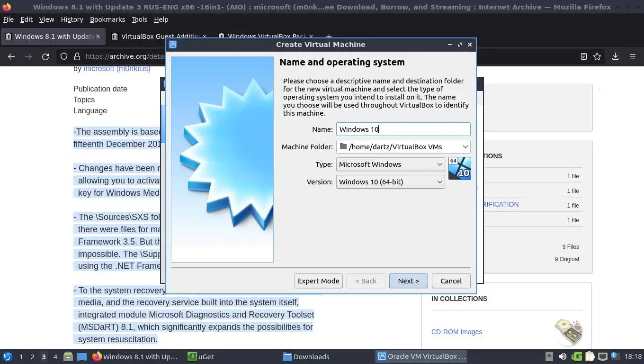The width and height of the screenshot is (644, 364).
Task: Click the Windows 10 64-bit OS icon
Action: (459, 168)
